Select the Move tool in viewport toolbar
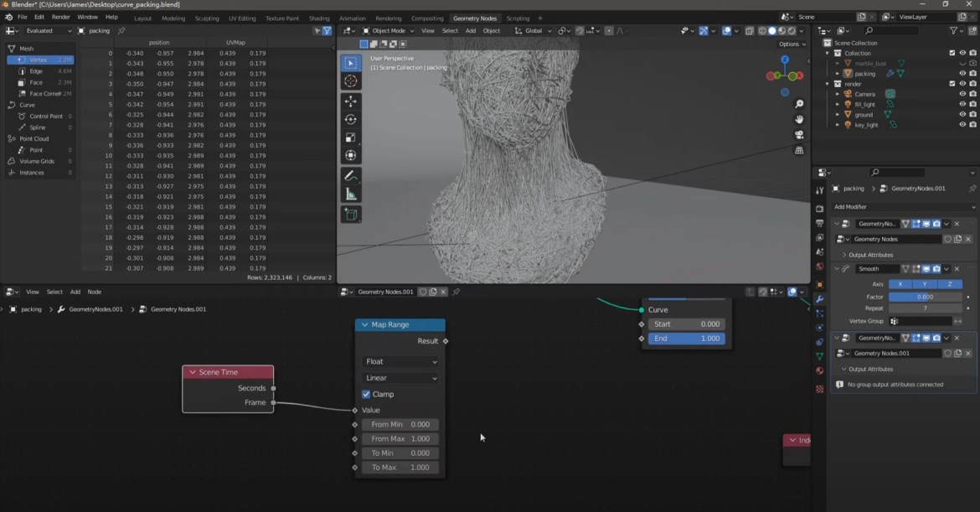The height and width of the screenshot is (512, 980). 350,101
